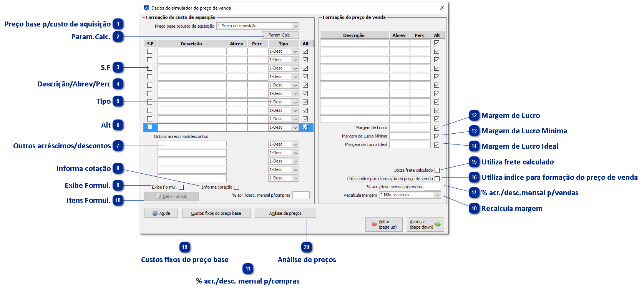This screenshot has height=292, width=644.
Task: Click the S.F column header
Action: (x=150, y=44)
